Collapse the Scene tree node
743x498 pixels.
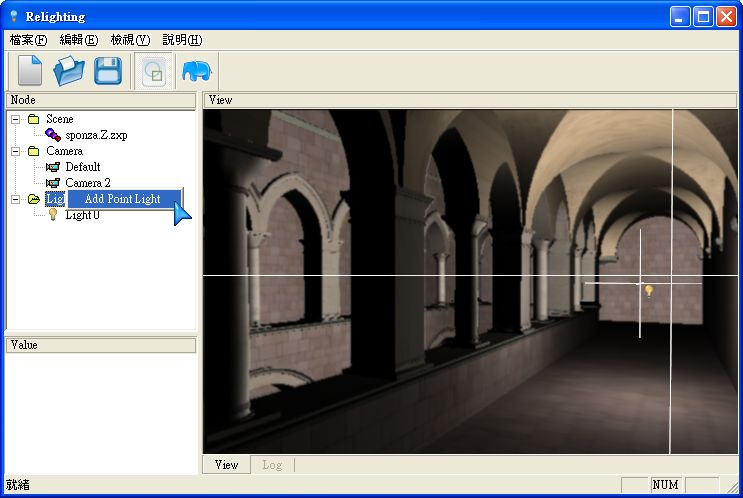[x=16, y=119]
